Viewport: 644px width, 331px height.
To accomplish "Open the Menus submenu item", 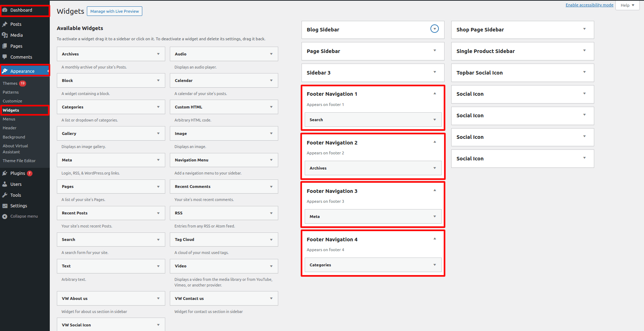I will tap(9, 119).
